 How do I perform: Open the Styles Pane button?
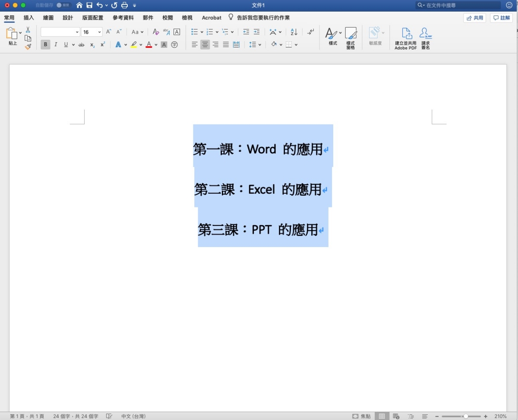pos(351,38)
